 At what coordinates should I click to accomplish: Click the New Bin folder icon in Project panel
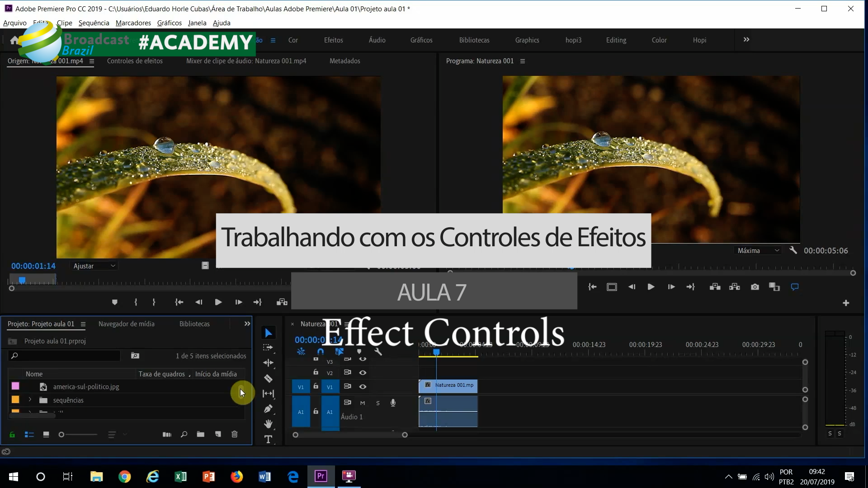(200, 434)
